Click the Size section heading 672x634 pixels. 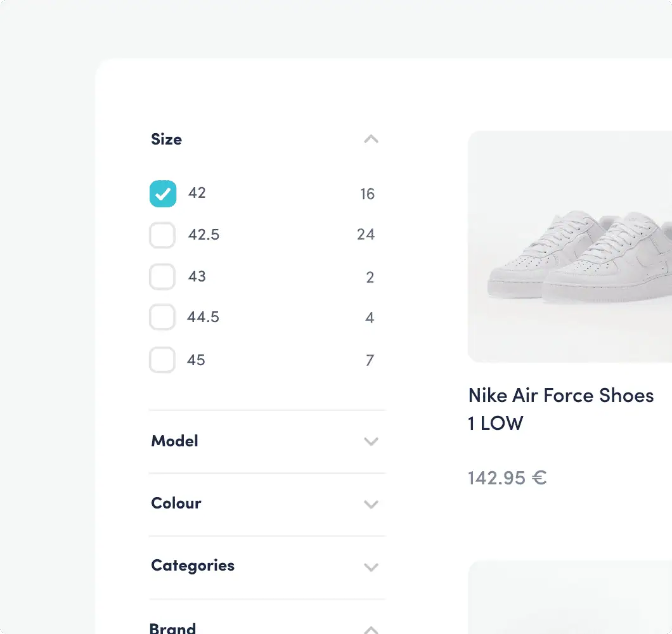[167, 139]
